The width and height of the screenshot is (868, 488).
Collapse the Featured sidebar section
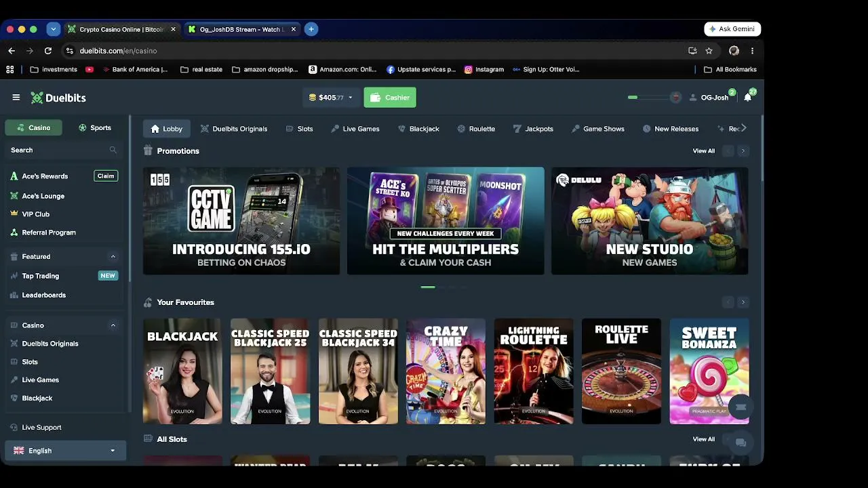point(113,257)
